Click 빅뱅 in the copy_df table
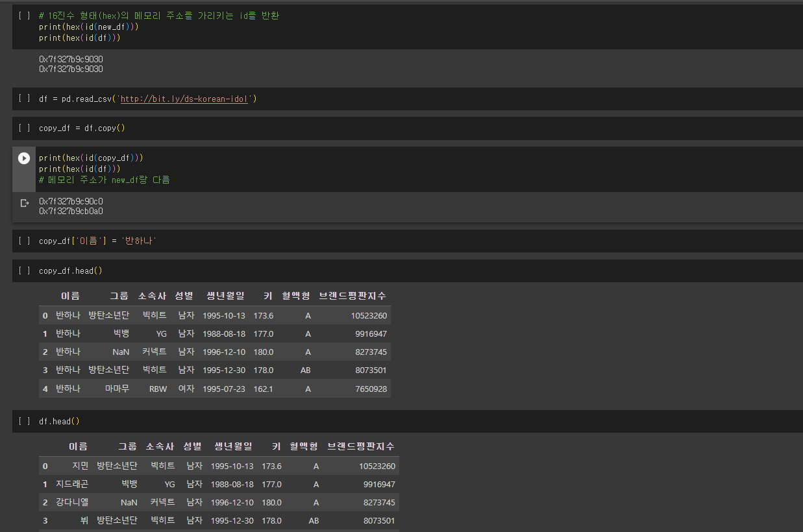The height and width of the screenshot is (532, 803). point(121,333)
